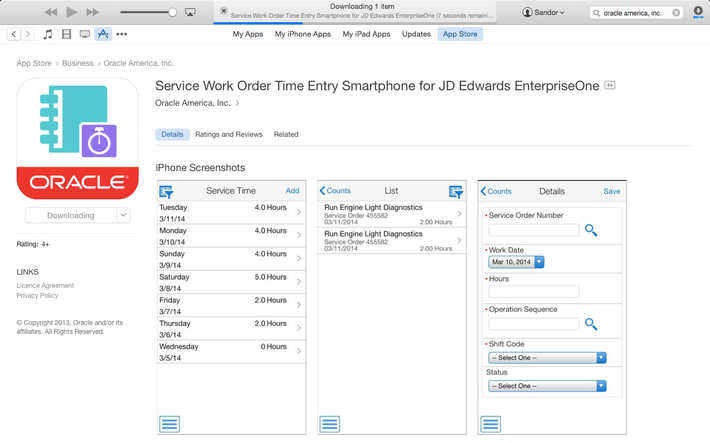Open the Sunday 3/9/14 row chevron
The image size is (710, 443).
299,258
